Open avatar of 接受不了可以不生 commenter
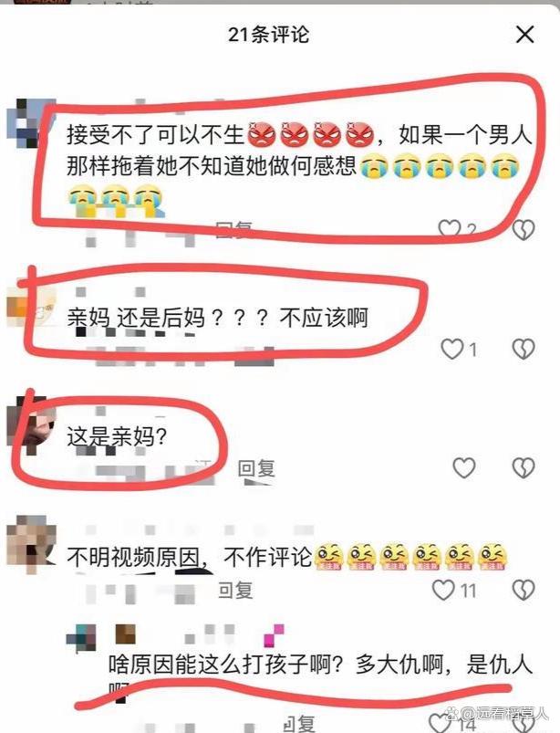 pyautogui.click(x=29, y=123)
